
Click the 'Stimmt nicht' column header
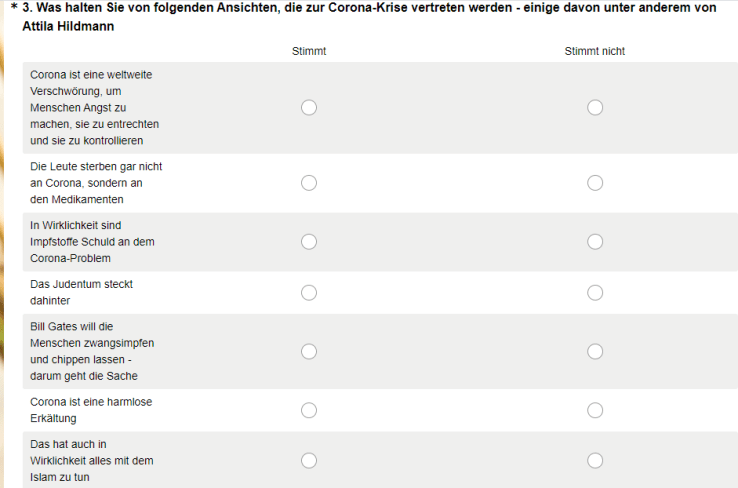tap(595, 51)
